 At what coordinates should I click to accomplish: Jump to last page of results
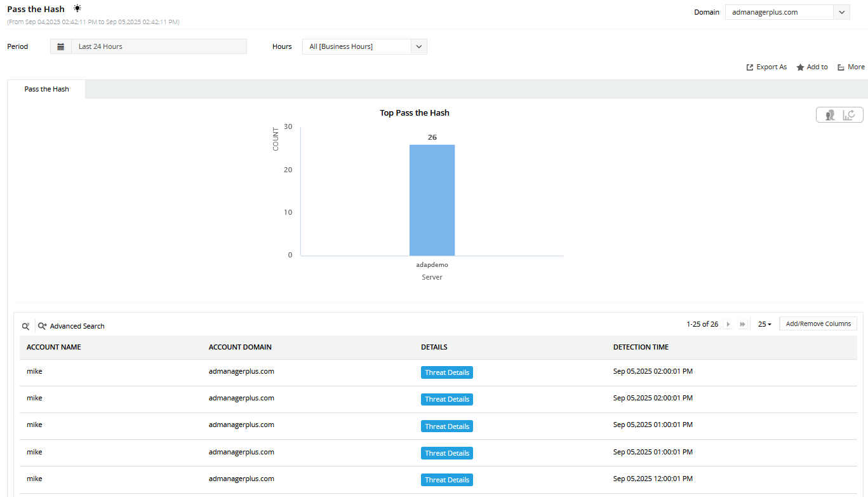(742, 324)
